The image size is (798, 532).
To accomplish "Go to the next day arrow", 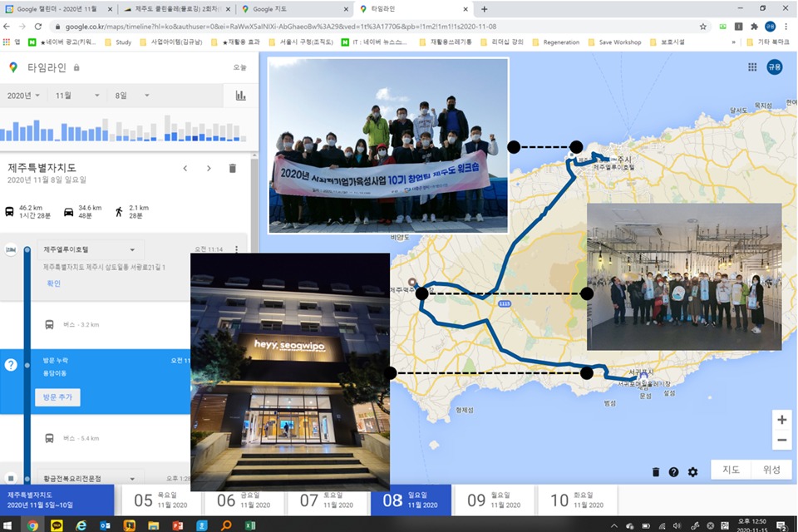I will click(x=209, y=168).
